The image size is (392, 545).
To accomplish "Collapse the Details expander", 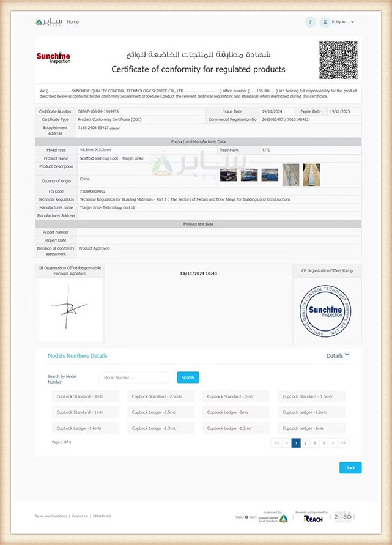I will click(x=338, y=355).
